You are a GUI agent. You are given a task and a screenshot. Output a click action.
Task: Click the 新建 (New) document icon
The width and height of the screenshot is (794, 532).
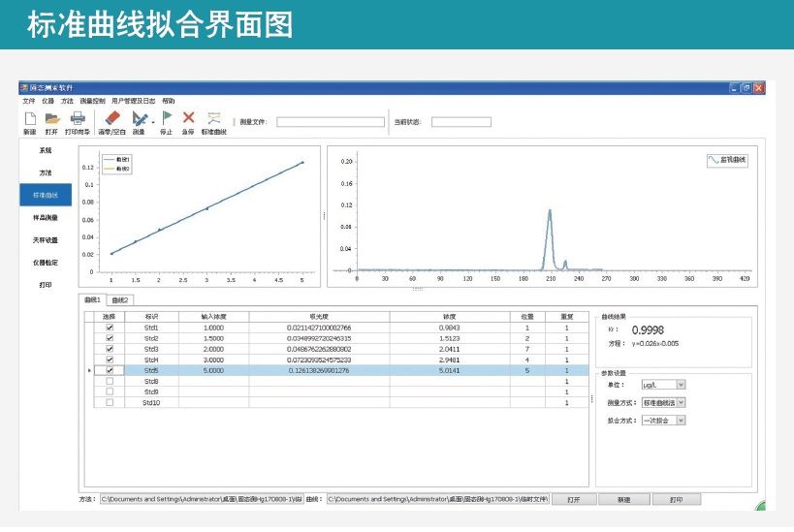pos(29,118)
